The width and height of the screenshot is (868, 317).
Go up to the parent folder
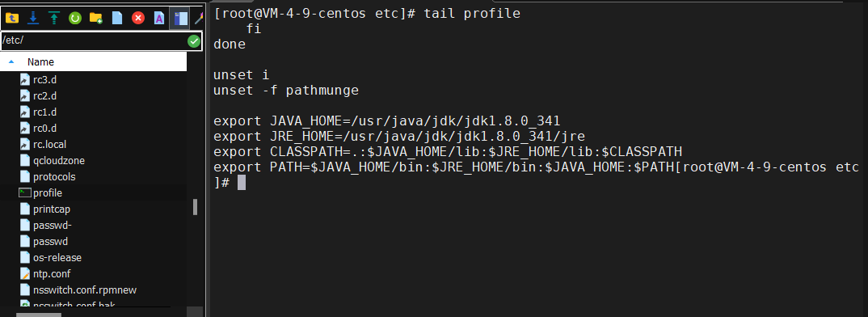[11, 19]
